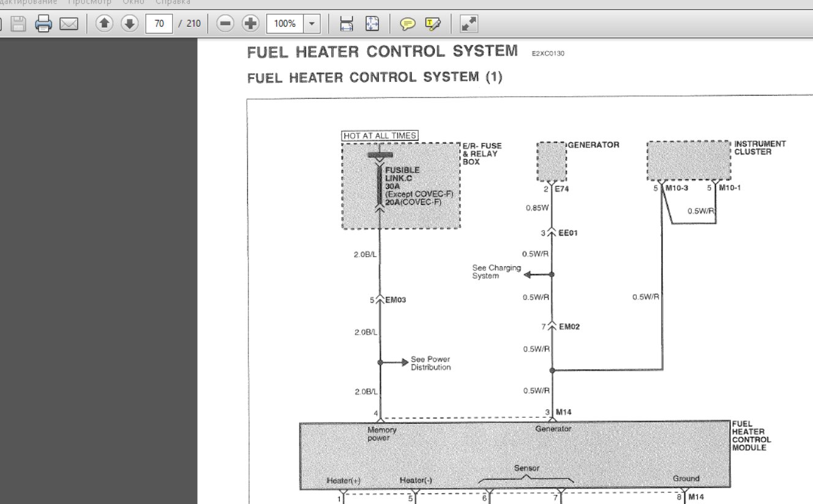Go to previous page arrow

105,24
